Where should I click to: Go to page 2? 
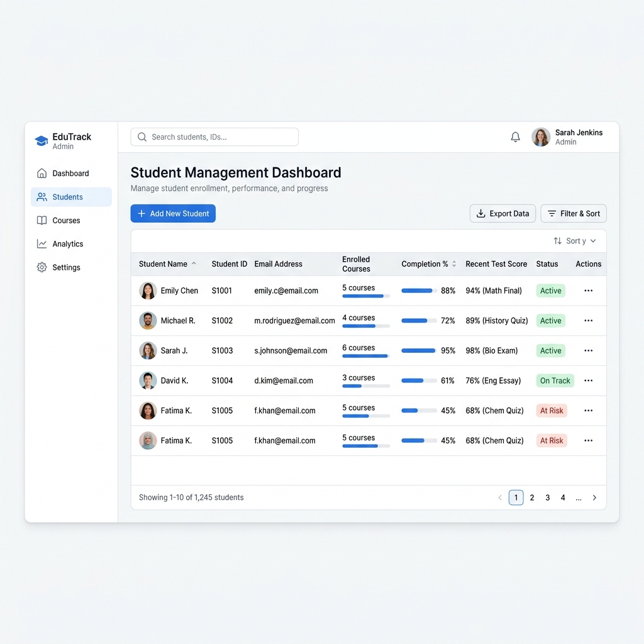[532, 498]
